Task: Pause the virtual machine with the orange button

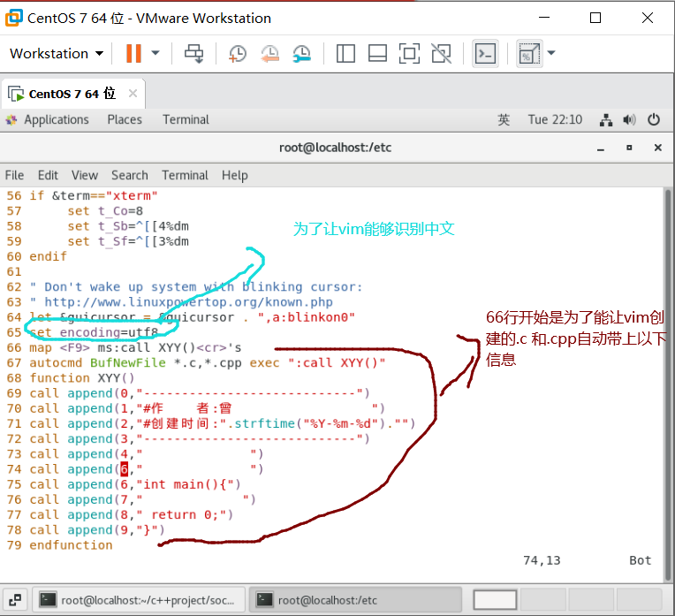Action: 134,53
